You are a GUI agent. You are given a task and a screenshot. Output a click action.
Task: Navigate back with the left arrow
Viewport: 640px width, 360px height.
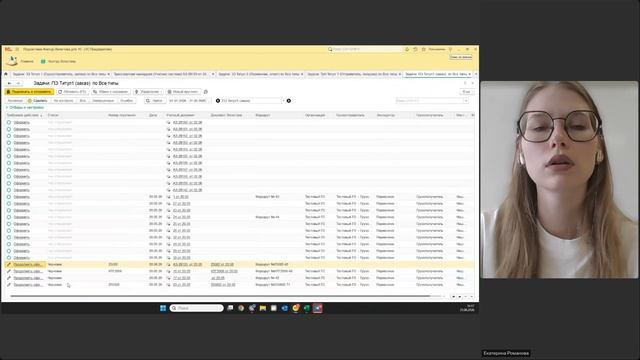pyautogui.click(x=9, y=83)
